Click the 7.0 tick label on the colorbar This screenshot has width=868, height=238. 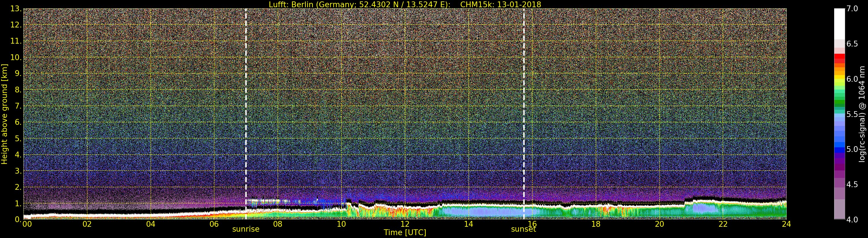852,9
